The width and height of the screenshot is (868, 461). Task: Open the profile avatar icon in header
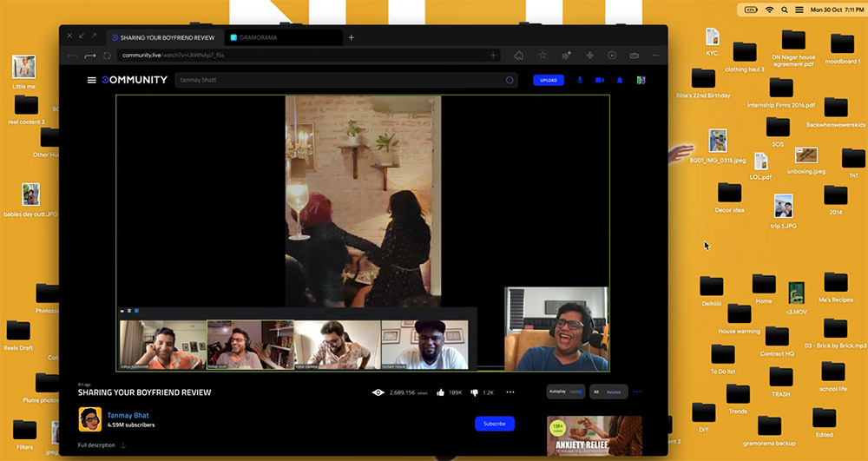(x=641, y=80)
